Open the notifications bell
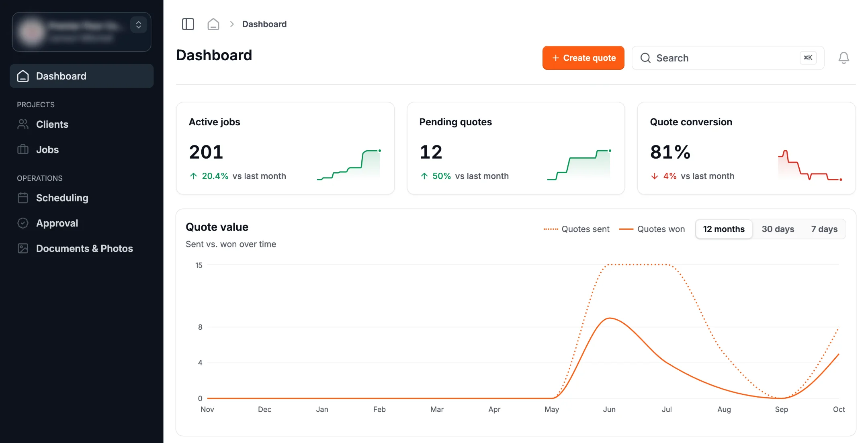This screenshot has width=868, height=443. [843, 58]
